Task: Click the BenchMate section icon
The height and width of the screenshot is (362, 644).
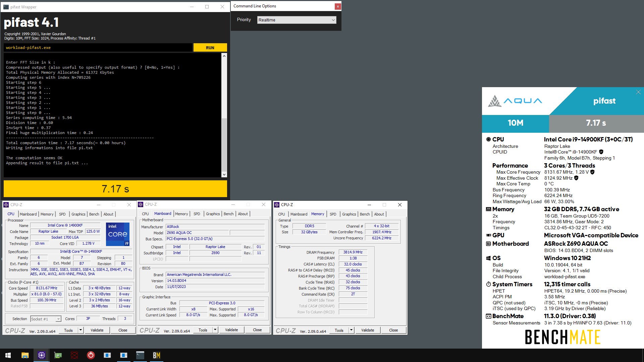Action: 488,316
